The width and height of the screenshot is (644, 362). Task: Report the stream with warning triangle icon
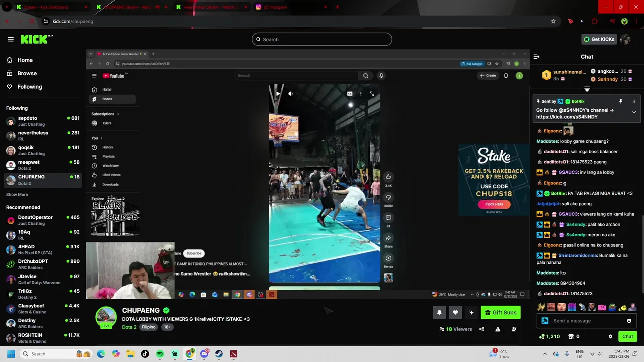click(x=498, y=329)
